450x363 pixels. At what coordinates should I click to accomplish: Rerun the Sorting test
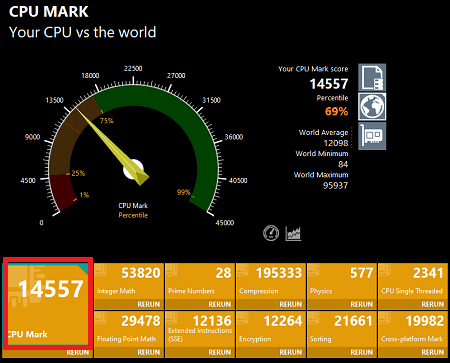point(362,352)
